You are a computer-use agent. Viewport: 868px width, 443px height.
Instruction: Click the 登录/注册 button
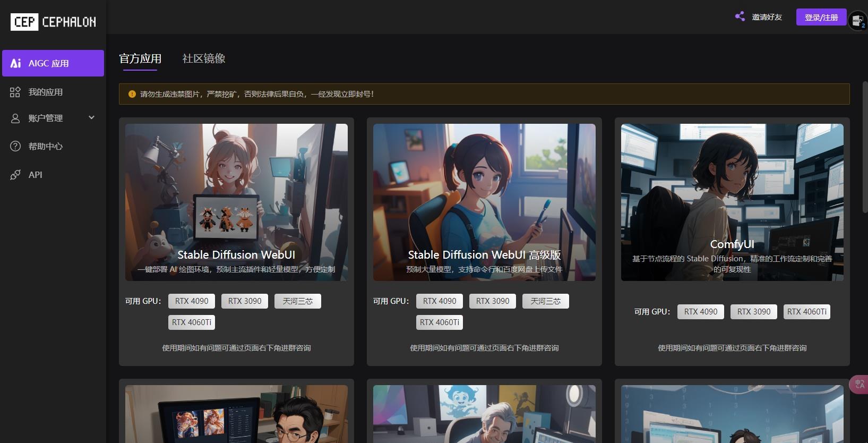pos(821,17)
